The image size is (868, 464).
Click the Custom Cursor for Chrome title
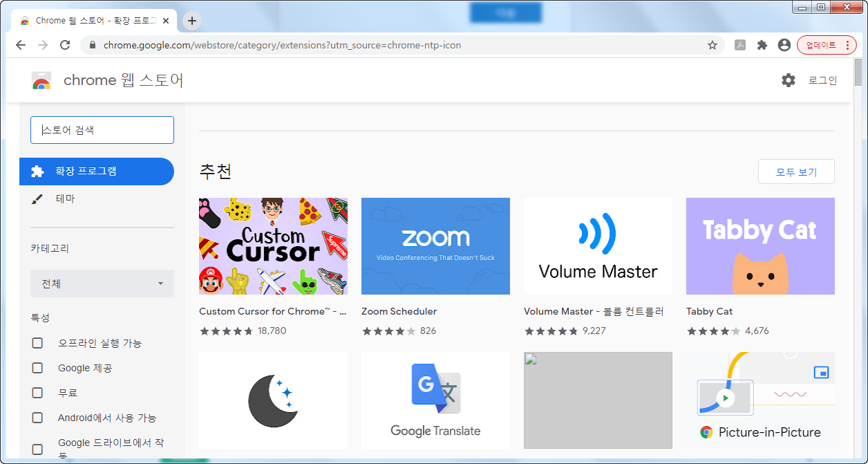tap(273, 311)
